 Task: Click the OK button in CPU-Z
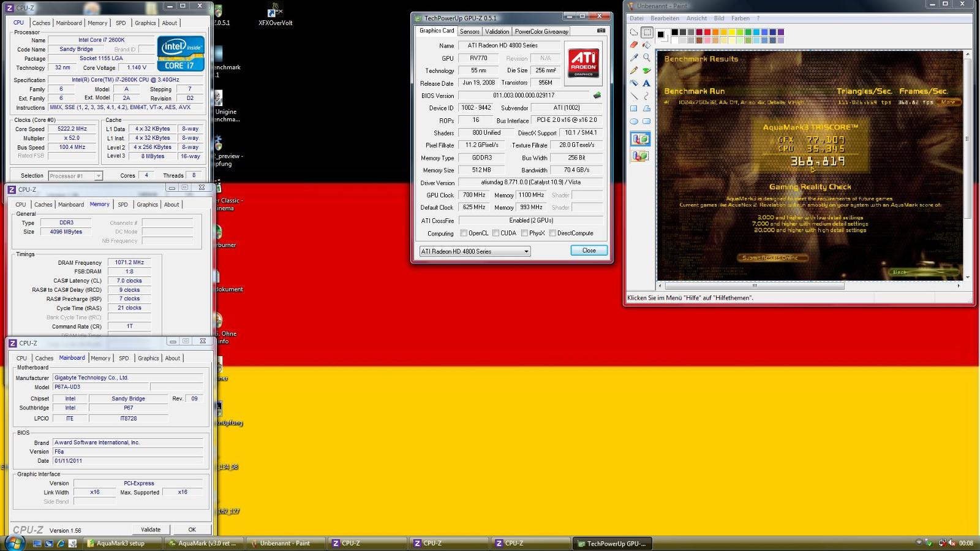point(192,530)
